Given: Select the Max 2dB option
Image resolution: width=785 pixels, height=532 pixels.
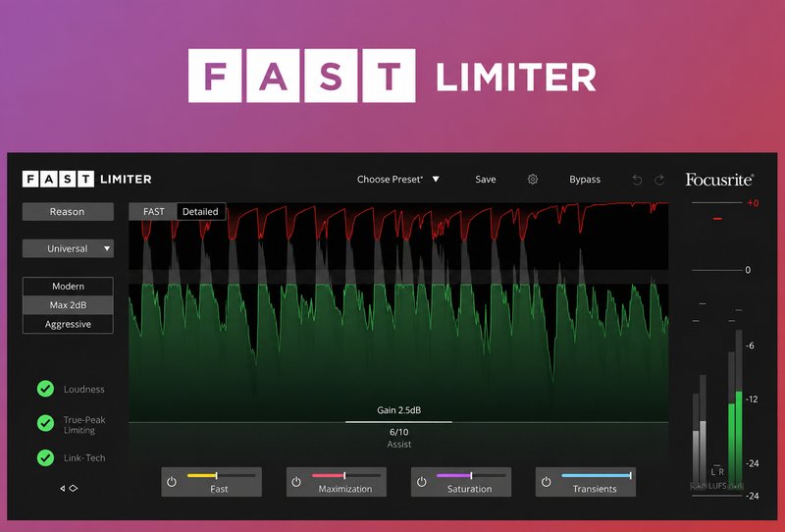Looking at the screenshot, I should tap(68, 305).
